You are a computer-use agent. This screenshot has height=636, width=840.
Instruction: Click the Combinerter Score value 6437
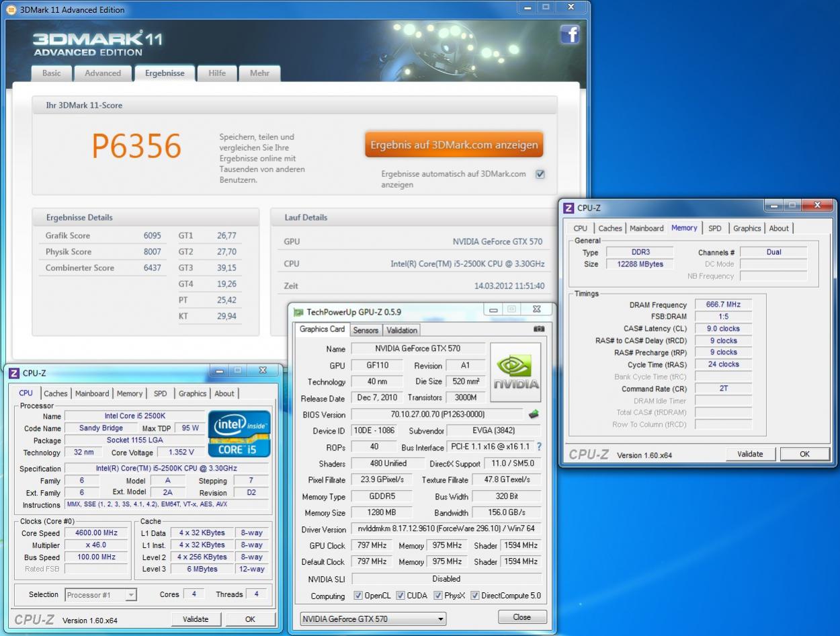(153, 268)
